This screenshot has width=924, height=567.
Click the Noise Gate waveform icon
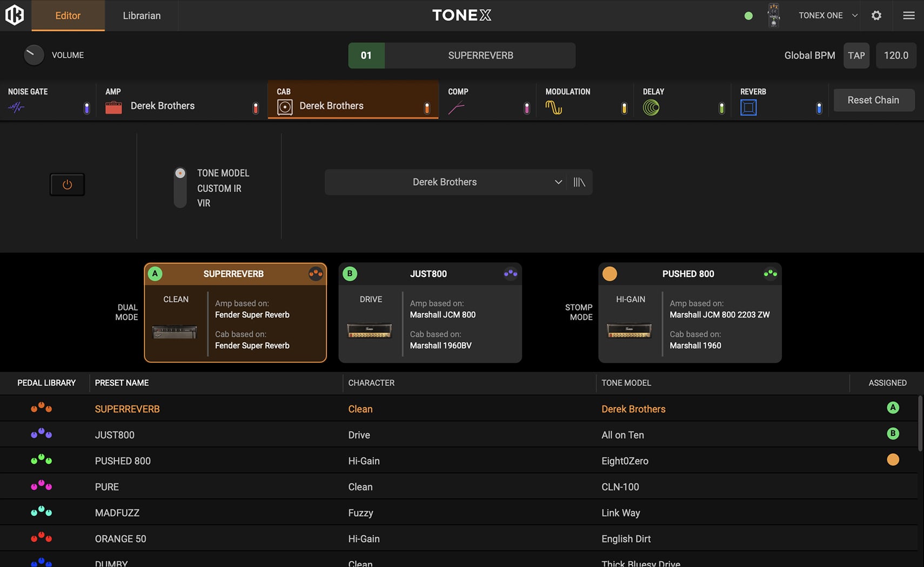16,107
